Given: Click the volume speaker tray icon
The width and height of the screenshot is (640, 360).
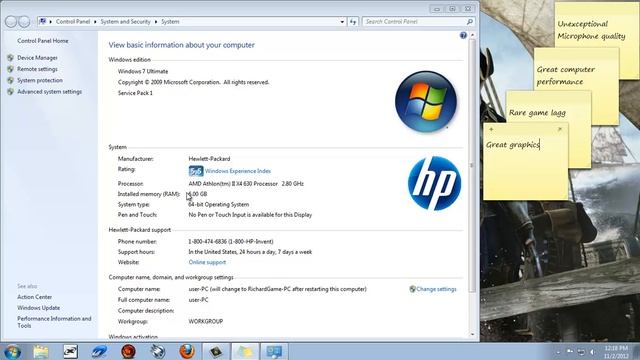Looking at the screenshot, I should click(593, 352).
